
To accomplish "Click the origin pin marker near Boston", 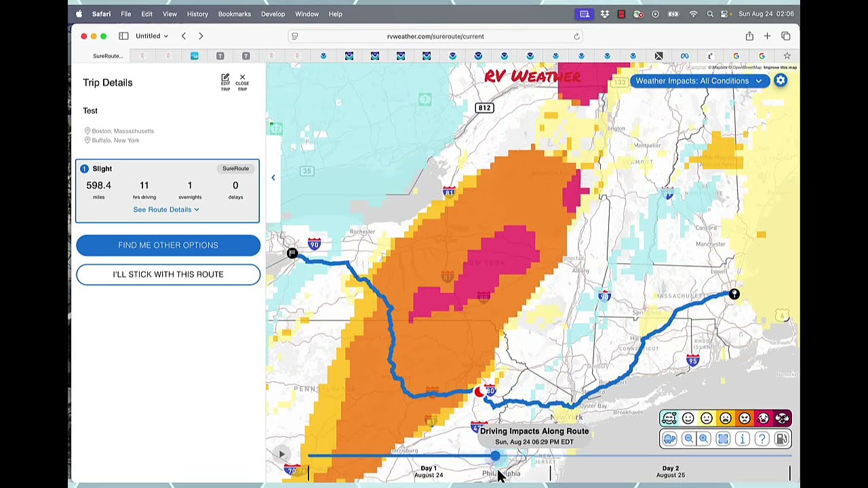I will coord(734,294).
